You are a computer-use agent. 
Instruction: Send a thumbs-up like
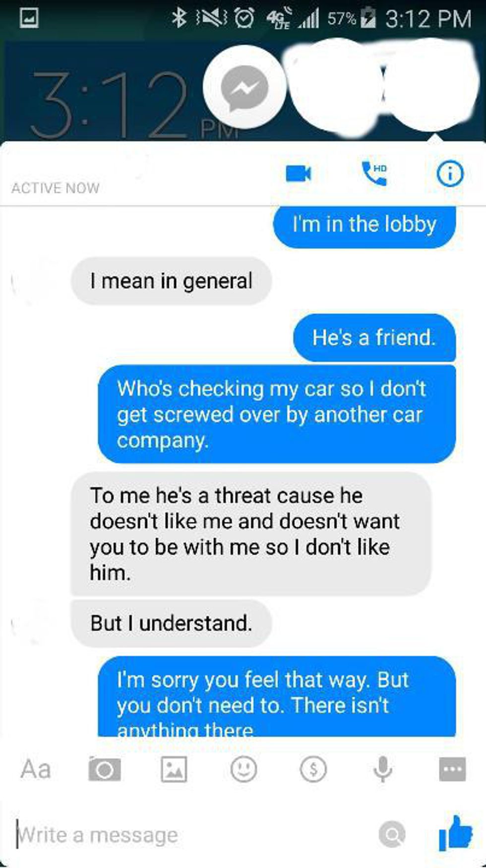[x=455, y=834]
